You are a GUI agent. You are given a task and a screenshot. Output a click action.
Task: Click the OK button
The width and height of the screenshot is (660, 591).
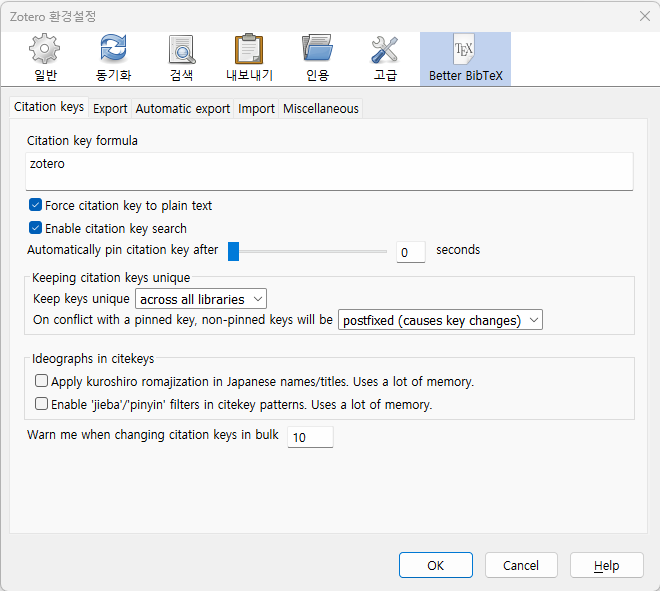(x=436, y=565)
